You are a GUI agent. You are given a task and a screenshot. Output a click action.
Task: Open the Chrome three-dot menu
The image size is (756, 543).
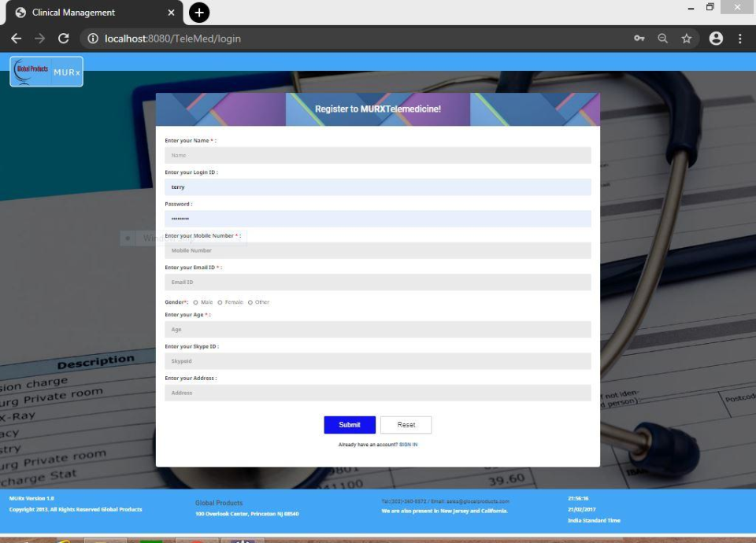point(740,39)
